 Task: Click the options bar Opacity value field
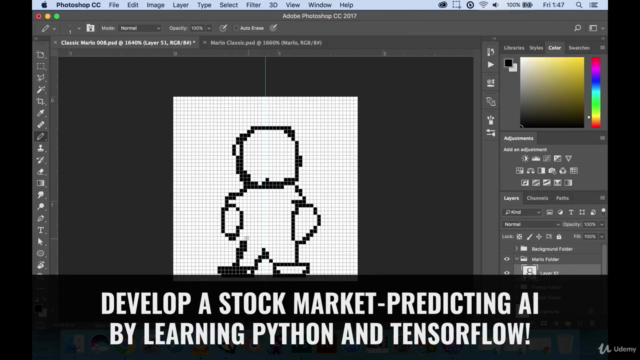tap(197, 28)
